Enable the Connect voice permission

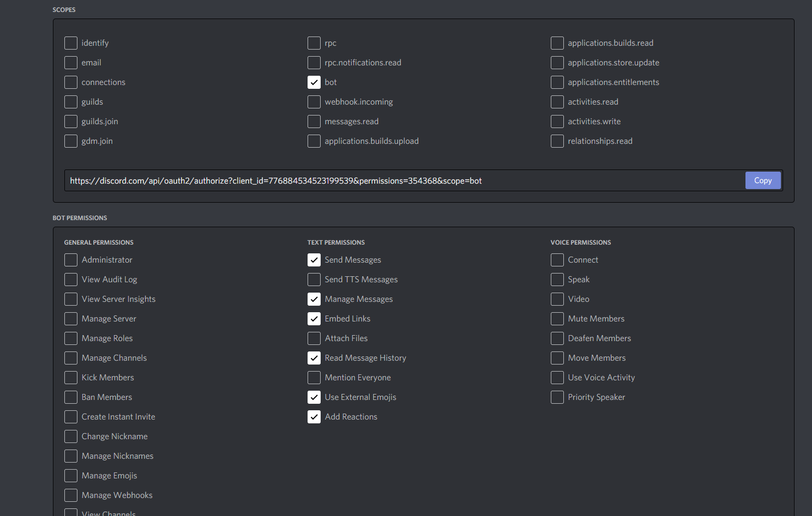click(557, 260)
